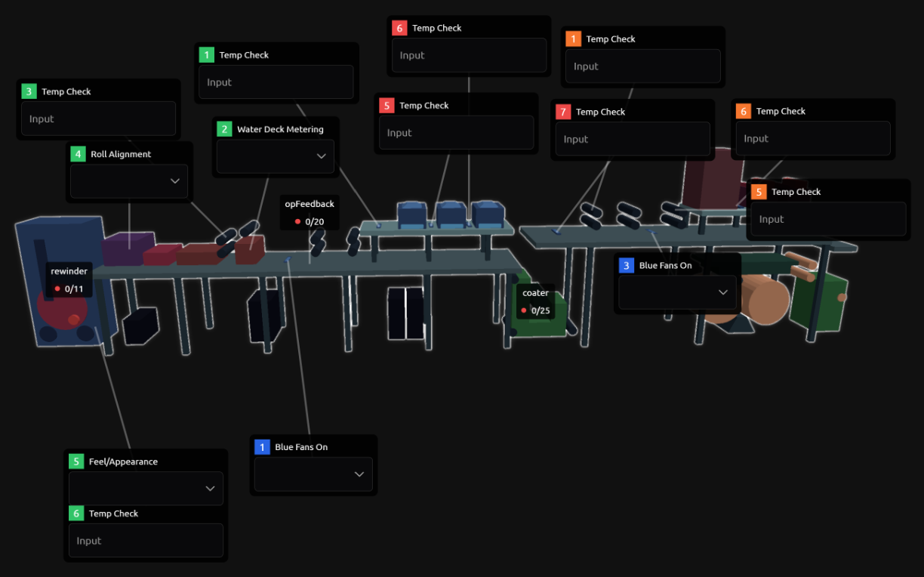Click the blue 1 badge on bottom Blue Fans On
Image resolution: width=924 pixels, height=577 pixels.
click(x=262, y=446)
